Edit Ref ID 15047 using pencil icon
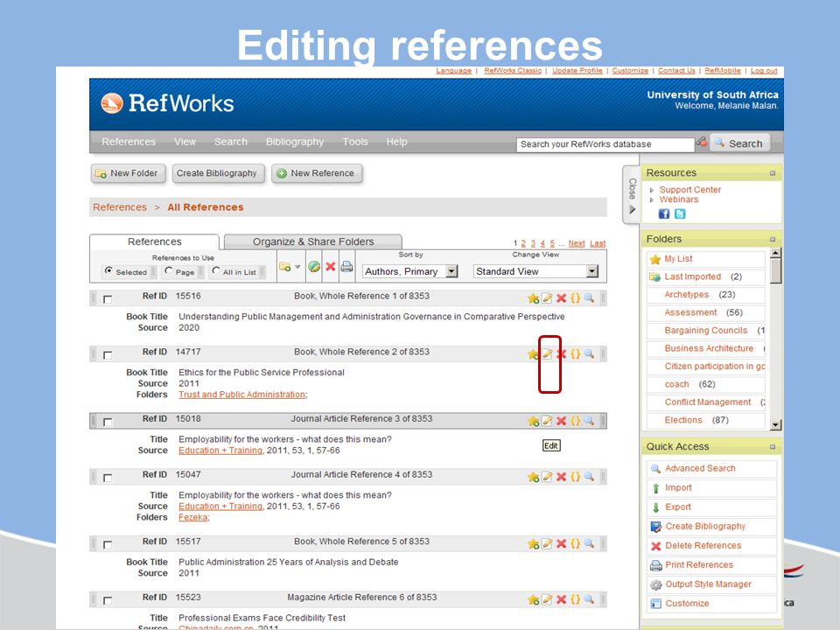 (x=547, y=476)
